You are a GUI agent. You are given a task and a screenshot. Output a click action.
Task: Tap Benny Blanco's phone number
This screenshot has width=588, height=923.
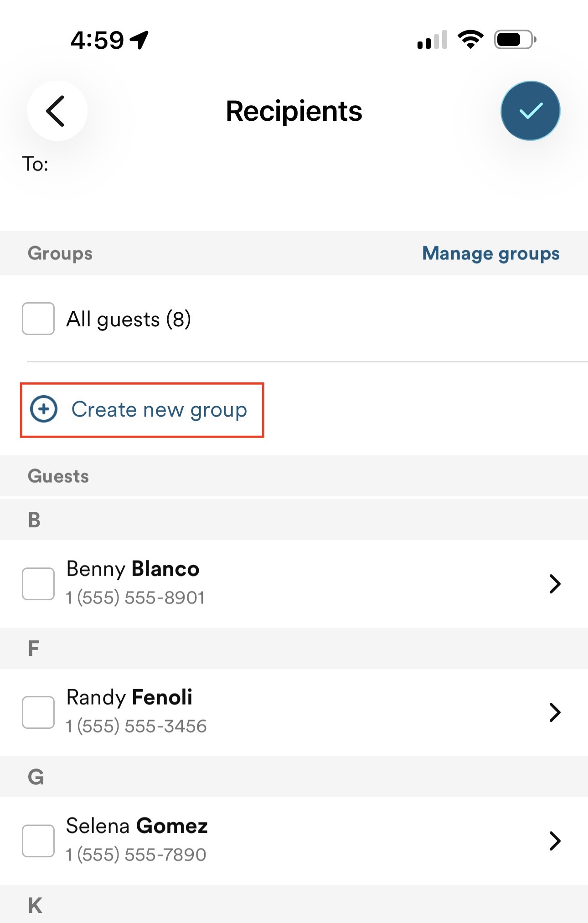point(135,598)
